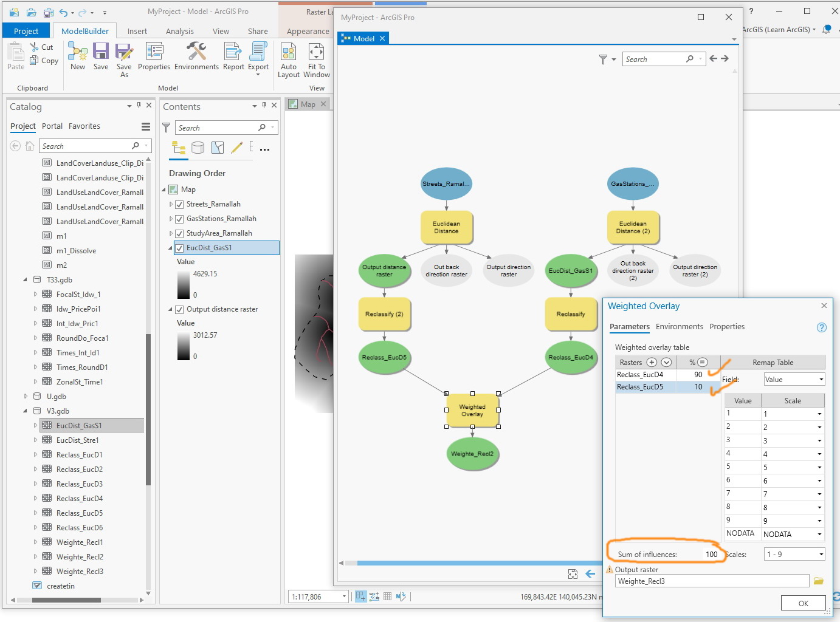Viewport: 840px width, 622px height.
Task: Click Fit To Window icon
Action: click(316, 52)
